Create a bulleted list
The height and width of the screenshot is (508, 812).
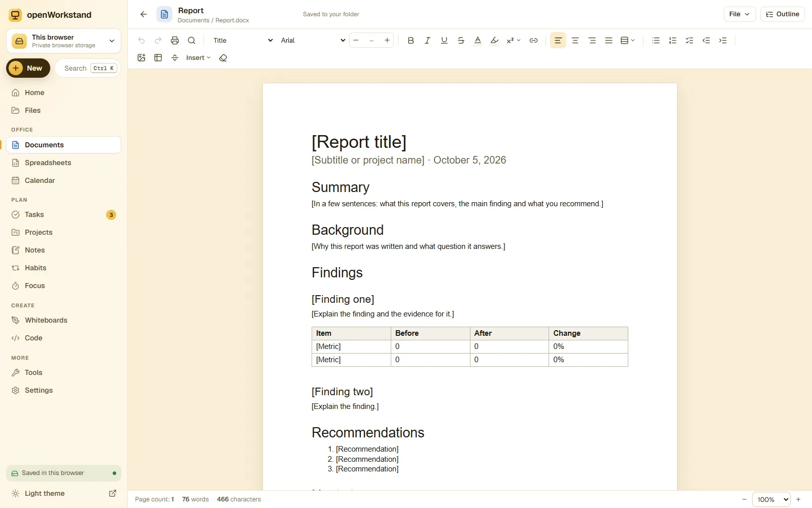656,41
